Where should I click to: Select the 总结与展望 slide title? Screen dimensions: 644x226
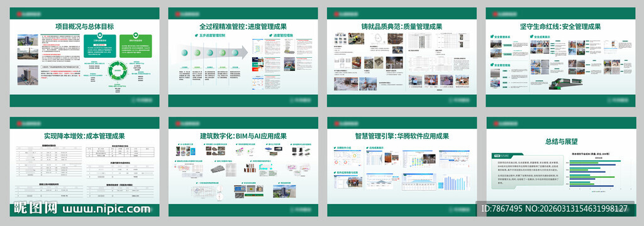point(562,141)
